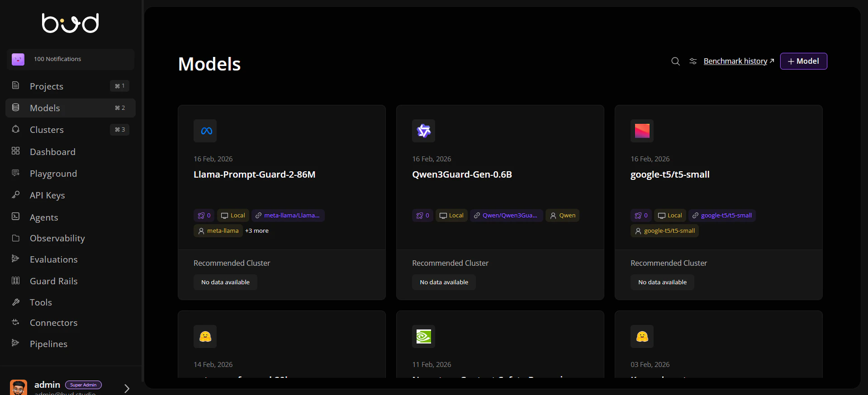Click the Dashboard grid icon

coord(16,151)
